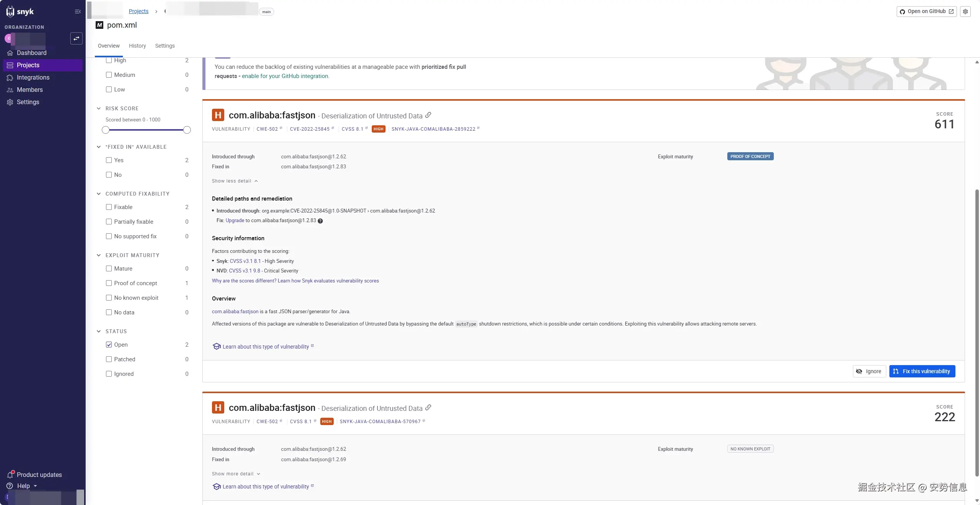Screen dimensions: 980x505
Task: Open Product updates bell icon
Action: pos(10,474)
